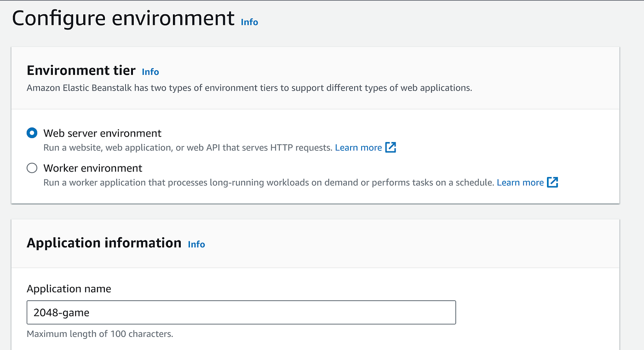This screenshot has width=644, height=350.
Task: Select the Web server environment radio button
Action: pos(32,133)
